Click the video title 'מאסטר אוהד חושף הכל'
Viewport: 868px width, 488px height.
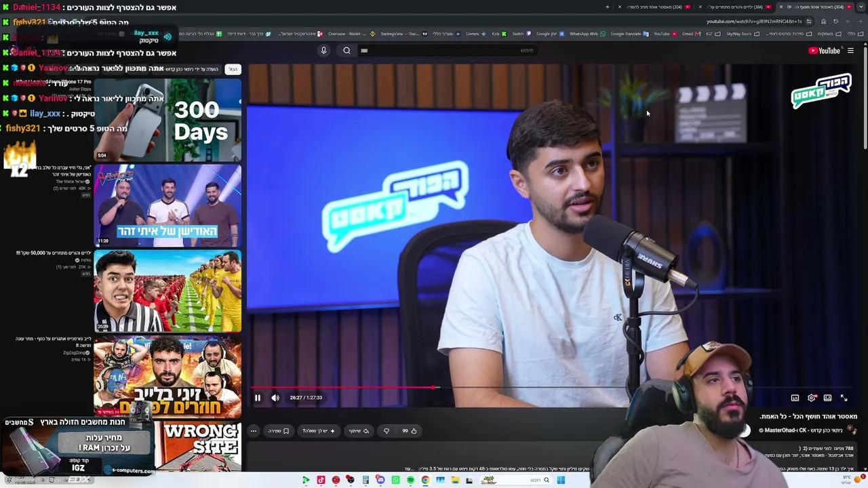[x=808, y=416]
